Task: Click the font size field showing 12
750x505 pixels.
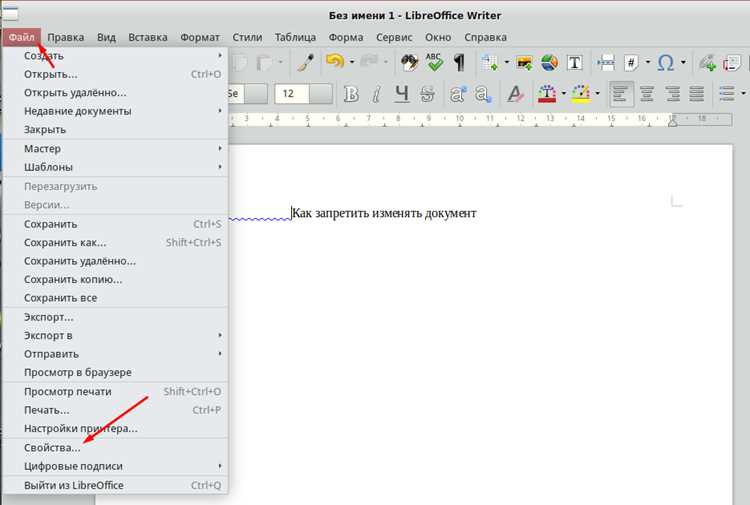Action: (292, 94)
